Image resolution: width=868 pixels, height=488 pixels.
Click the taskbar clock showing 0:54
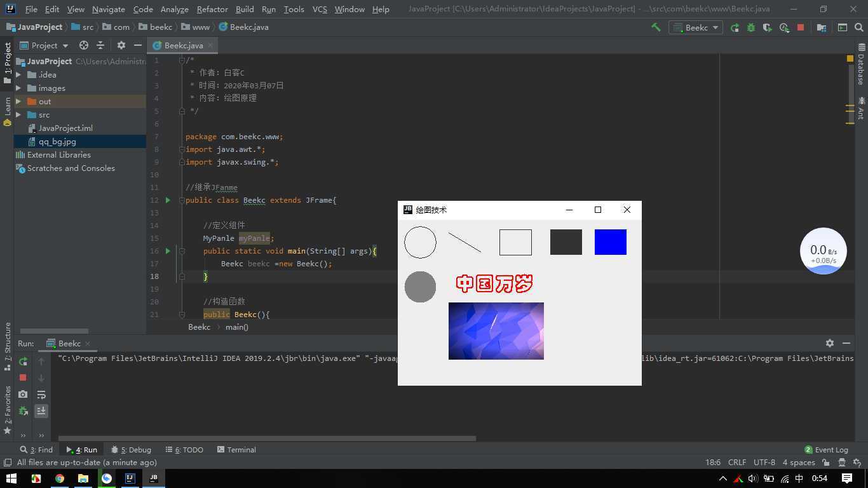point(820,478)
